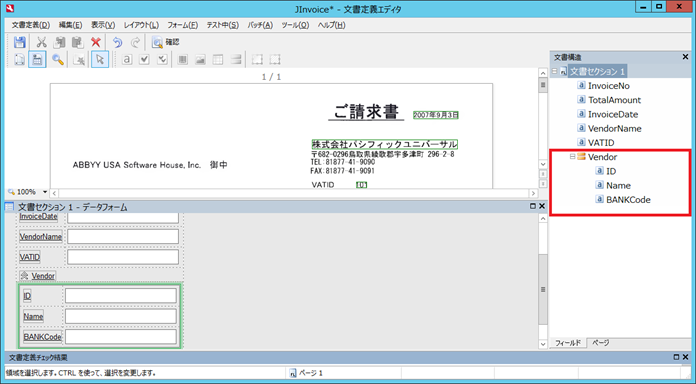Open the 表示(V) menu
This screenshot has width=696, height=384.
103,25
